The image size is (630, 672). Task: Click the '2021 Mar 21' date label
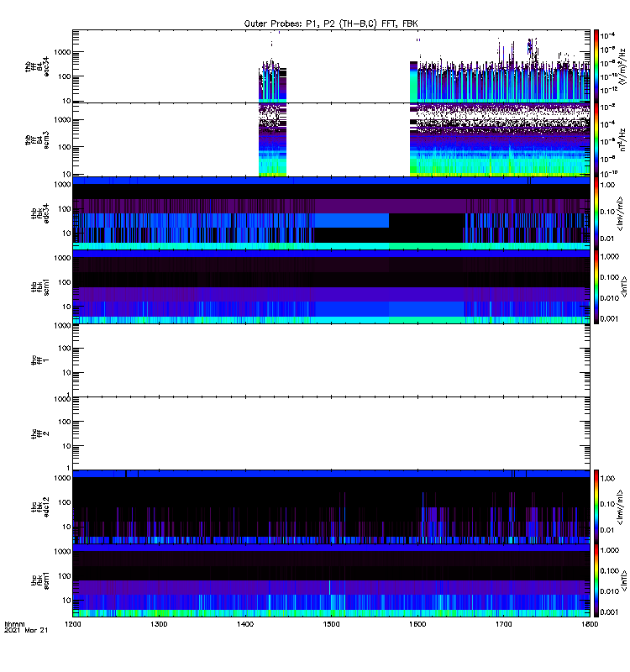[26, 630]
